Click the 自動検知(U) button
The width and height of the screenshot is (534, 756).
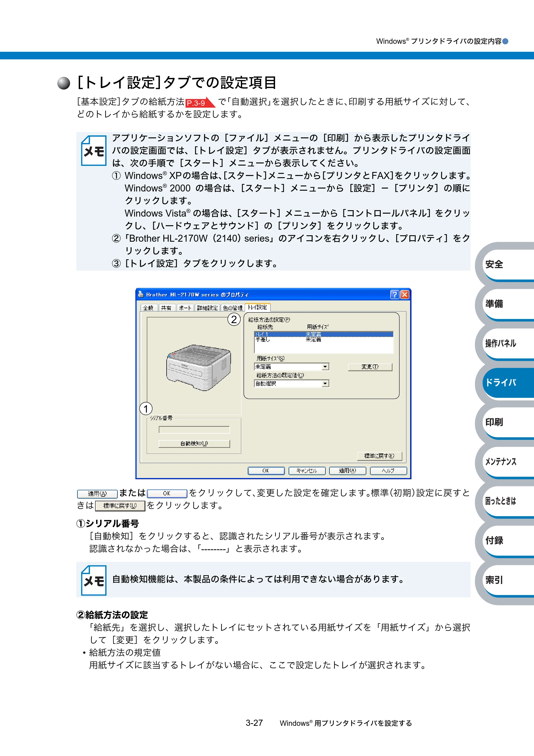click(x=194, y=444)
